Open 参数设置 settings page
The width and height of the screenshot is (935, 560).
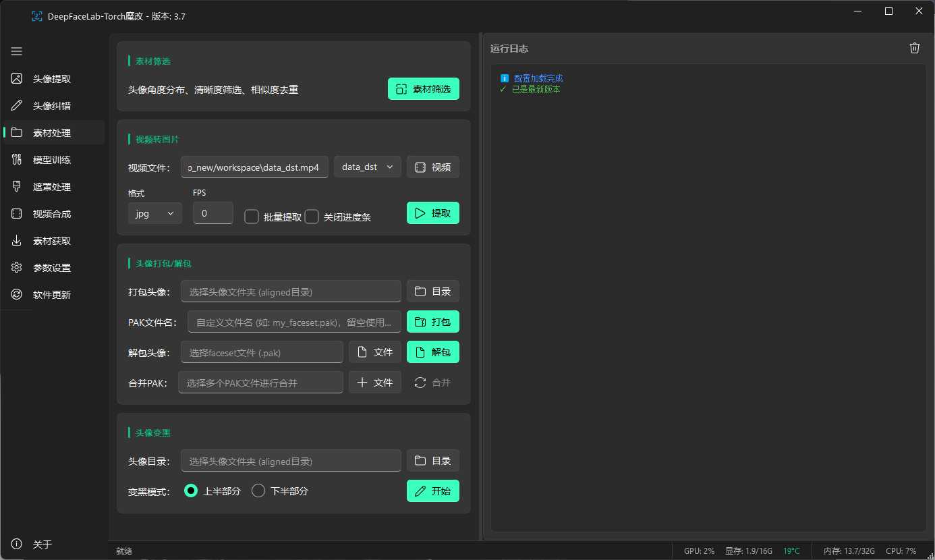52,268
